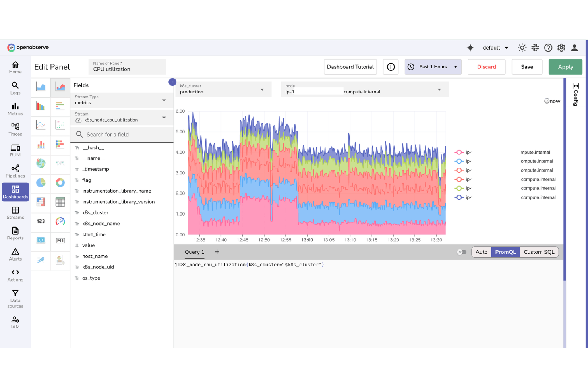This screenshot has width=588, height=392.
Task: Toggle the query variables switch beside Auto
Action: 462,252
